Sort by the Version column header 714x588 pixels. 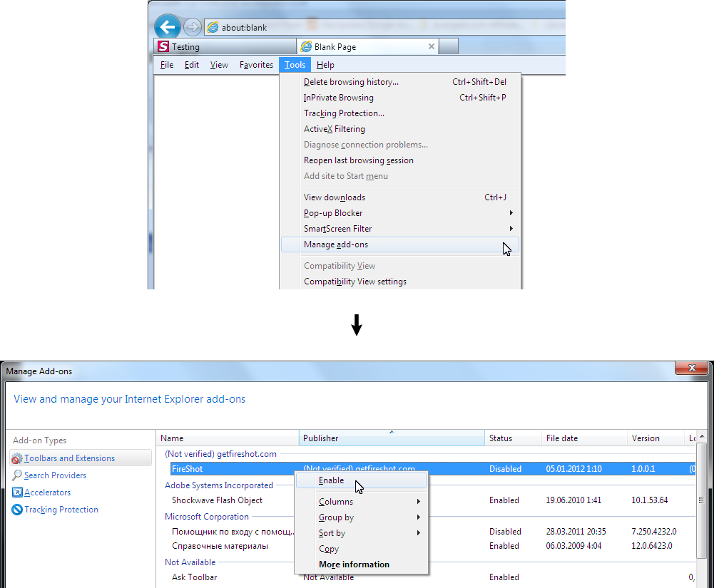[656, 438]
